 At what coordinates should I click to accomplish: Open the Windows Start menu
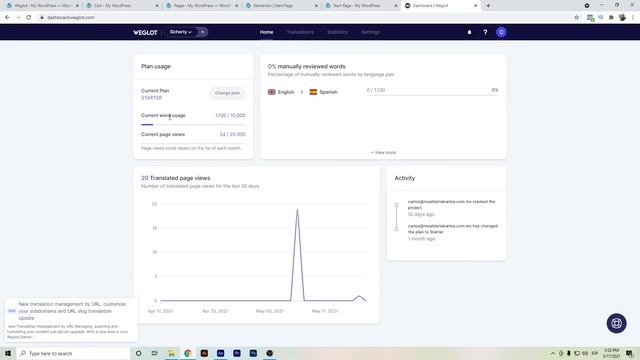(x=8, y=353)
